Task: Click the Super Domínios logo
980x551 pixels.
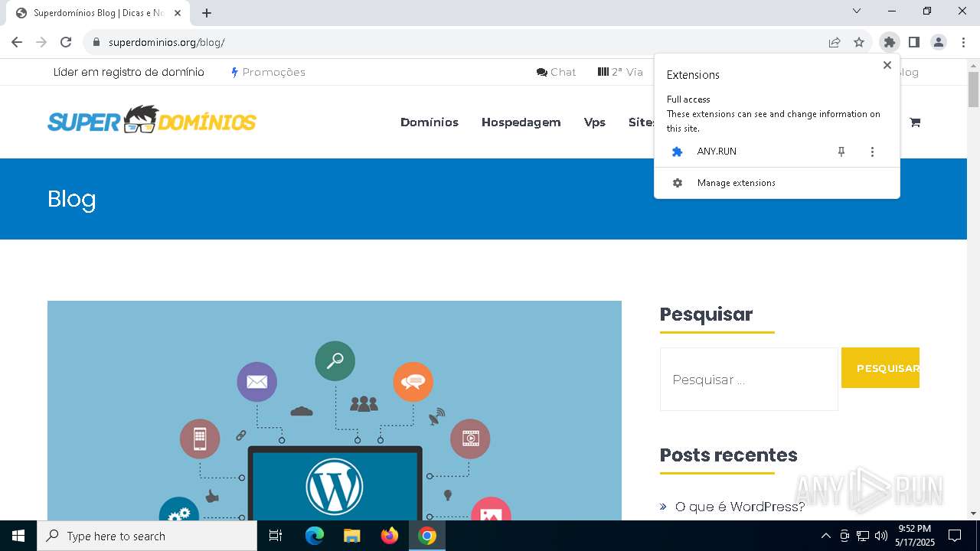Action: click(152, 120)
